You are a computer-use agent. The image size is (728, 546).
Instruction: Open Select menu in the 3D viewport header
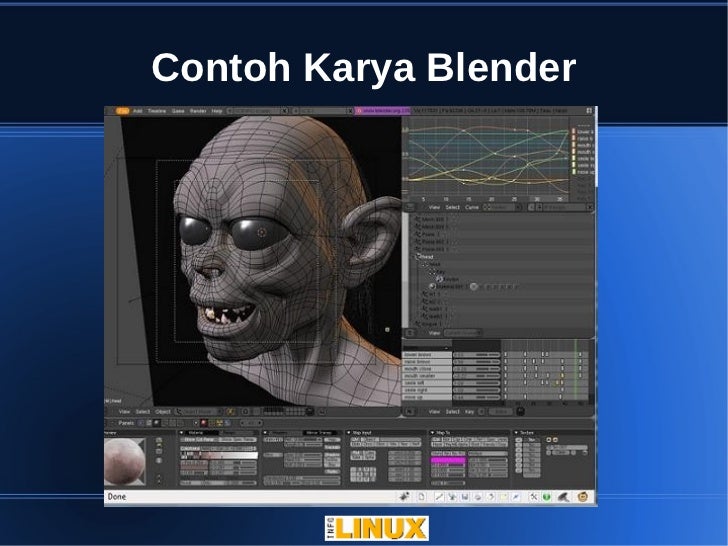pyautogui.click(x=143, y=411)
